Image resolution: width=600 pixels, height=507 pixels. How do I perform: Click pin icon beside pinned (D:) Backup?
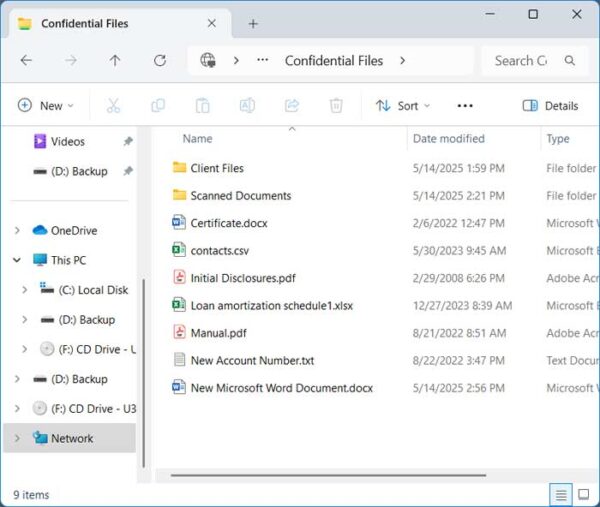(128, 171)
